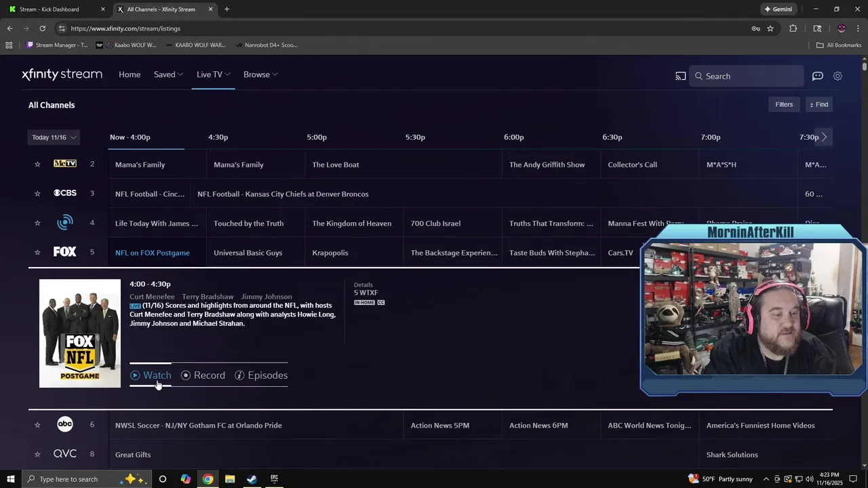The width and height of the screenshot is (868, 488).
Task: Open the feedback chat icon
Action: 818,76
